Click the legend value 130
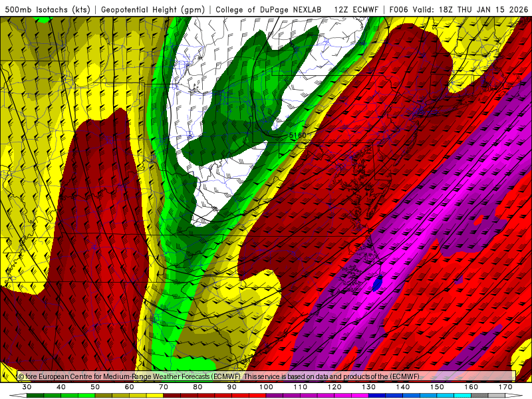The width and height of the screenshot is (532, 399). tap(369, 387)
